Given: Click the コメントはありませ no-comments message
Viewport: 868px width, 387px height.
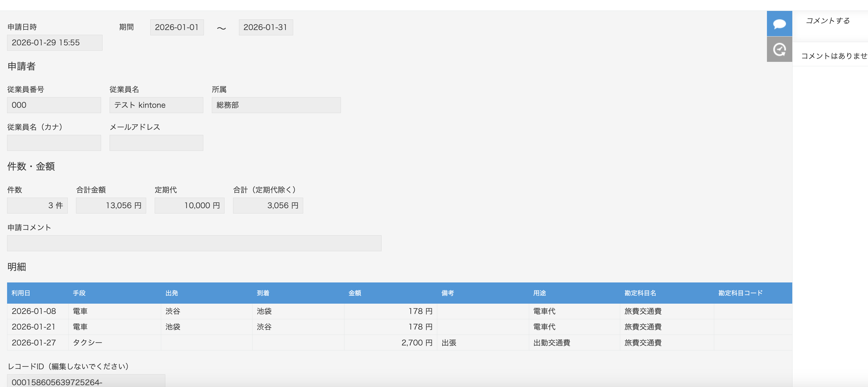Looking at the screenshot, I should 834,56.
